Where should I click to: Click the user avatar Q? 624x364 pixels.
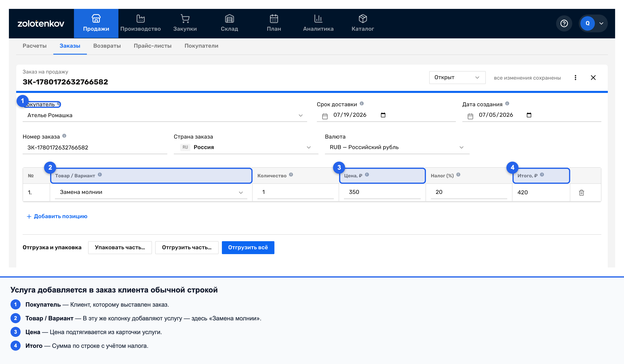tap(587, 23)
